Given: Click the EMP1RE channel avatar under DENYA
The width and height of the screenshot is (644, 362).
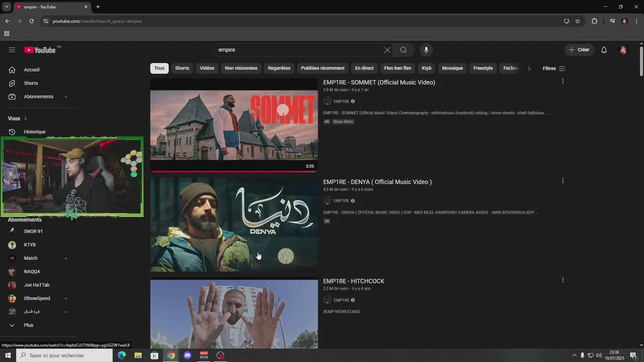Looking at the screenshot, I should click(328, 201).
